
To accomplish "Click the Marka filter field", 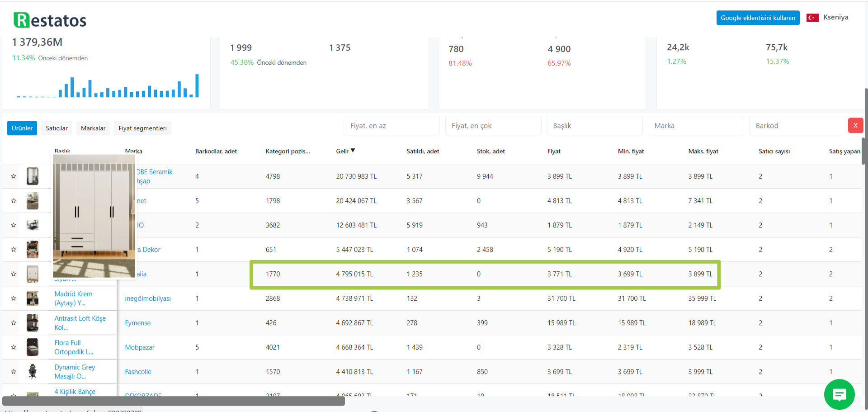I will pyautogui.click(x=696, y=126).
